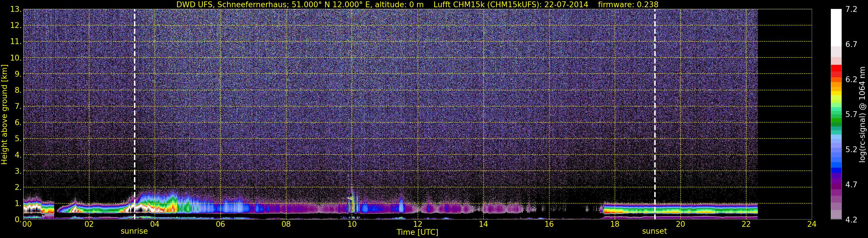Viewport: 868px width, 238px height.
Task: Click the height tick label '2.'
Action: tap(18, 188)
